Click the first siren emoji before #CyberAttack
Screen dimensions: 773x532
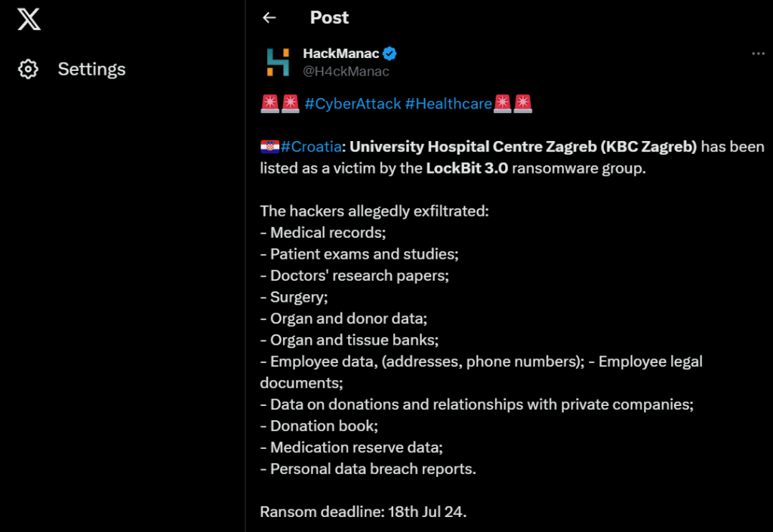(x=269, y=104)
